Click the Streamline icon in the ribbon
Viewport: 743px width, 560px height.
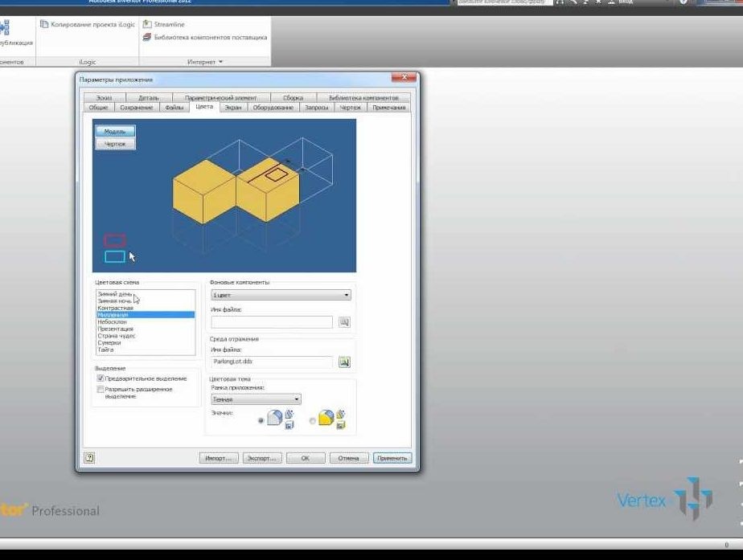pos(147,25)
